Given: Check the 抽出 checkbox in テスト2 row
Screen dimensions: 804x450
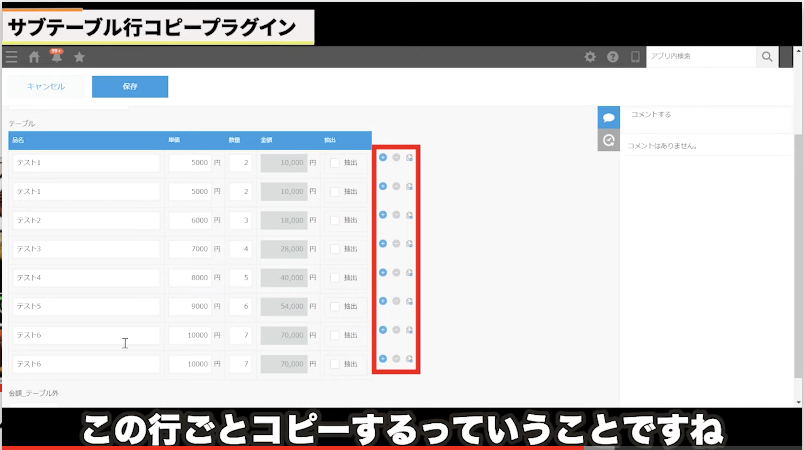Looking at the screenshot, I should (x=335, y=220).
